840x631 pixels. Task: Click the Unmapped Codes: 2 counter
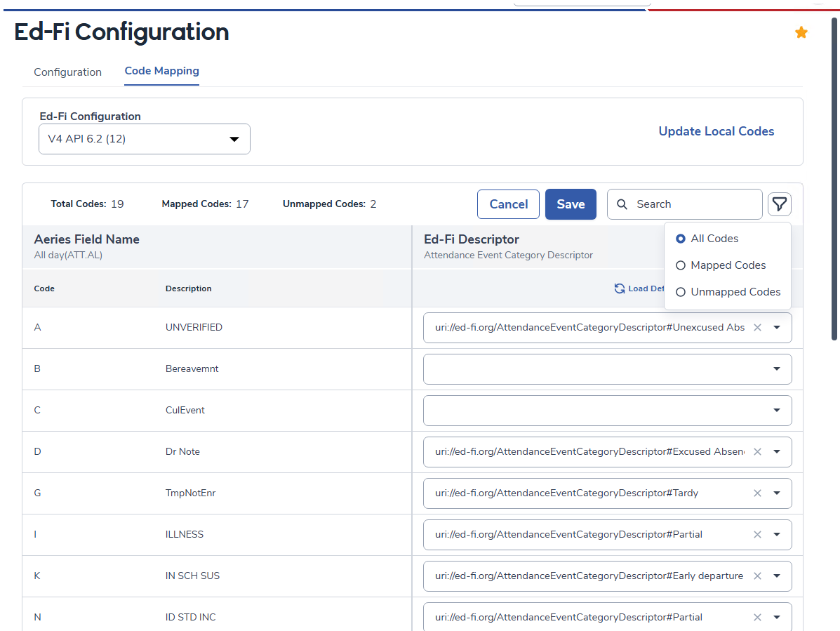[329, 204]
